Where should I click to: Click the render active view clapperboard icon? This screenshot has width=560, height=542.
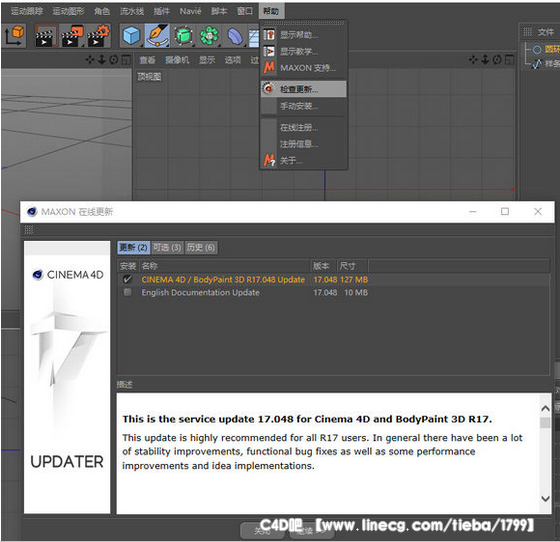coord(46,36)
